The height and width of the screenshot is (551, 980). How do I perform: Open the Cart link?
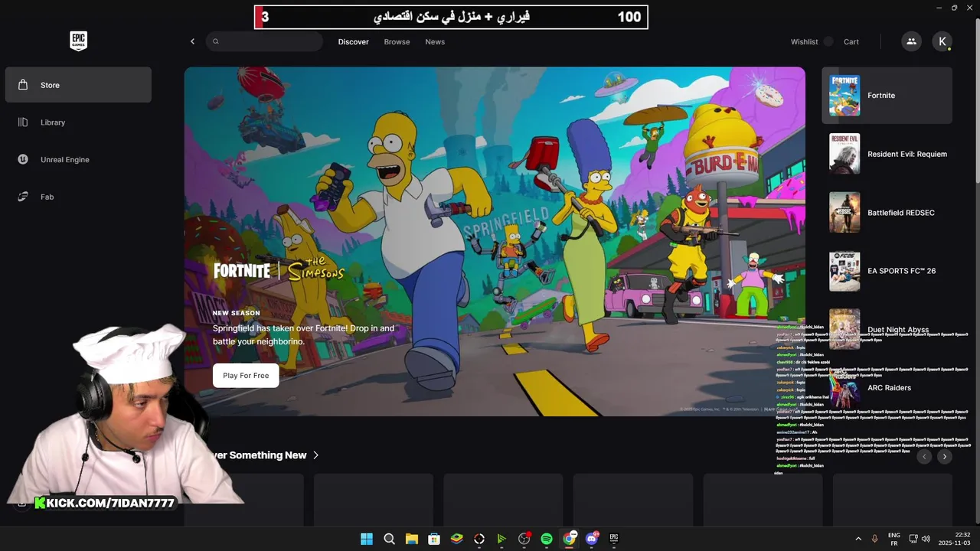[851, 42]
